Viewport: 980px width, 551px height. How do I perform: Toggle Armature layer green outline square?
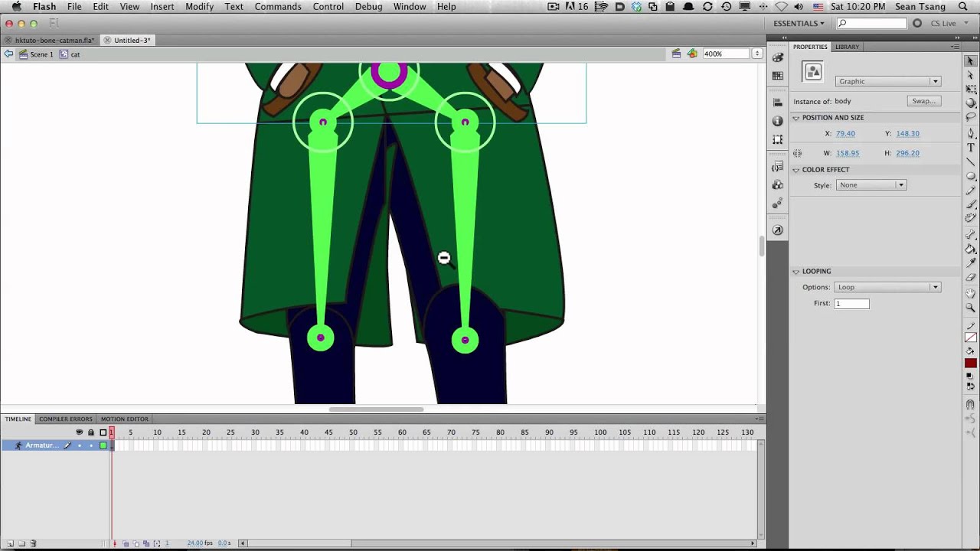[103, 445]
